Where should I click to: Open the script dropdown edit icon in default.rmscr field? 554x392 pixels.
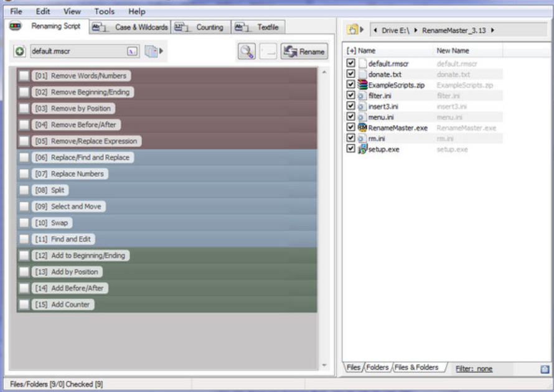click(132, 52)
